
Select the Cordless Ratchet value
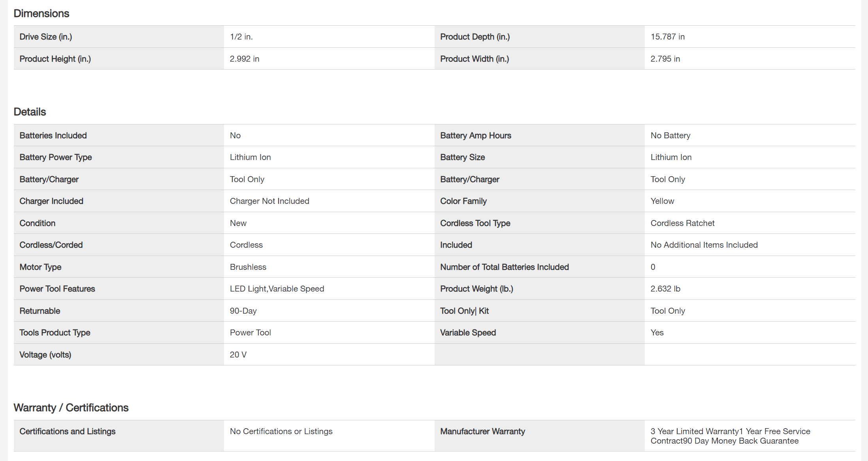click(683, 223)
